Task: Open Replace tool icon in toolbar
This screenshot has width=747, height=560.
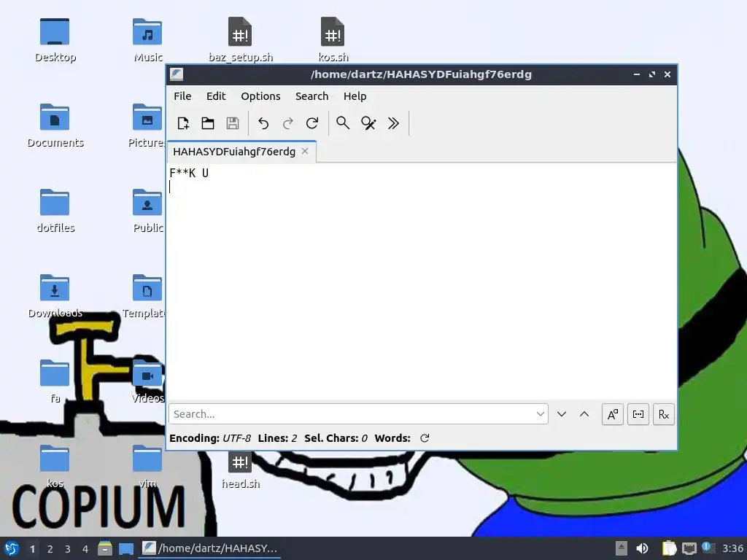Action: pyautogui.click(x=368, y=123)
